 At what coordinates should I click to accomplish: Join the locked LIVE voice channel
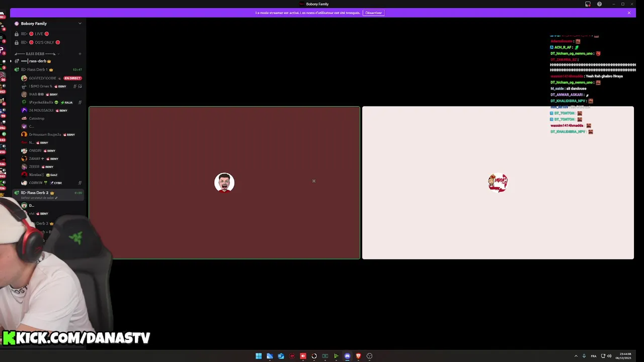(x=48, y=34)
